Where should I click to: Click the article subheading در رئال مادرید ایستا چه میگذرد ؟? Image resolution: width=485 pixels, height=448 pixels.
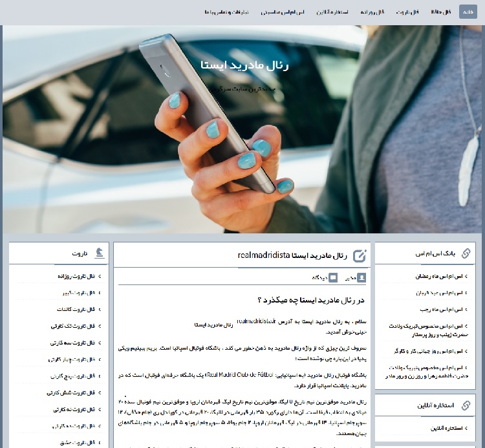click(x=311, y=300)
